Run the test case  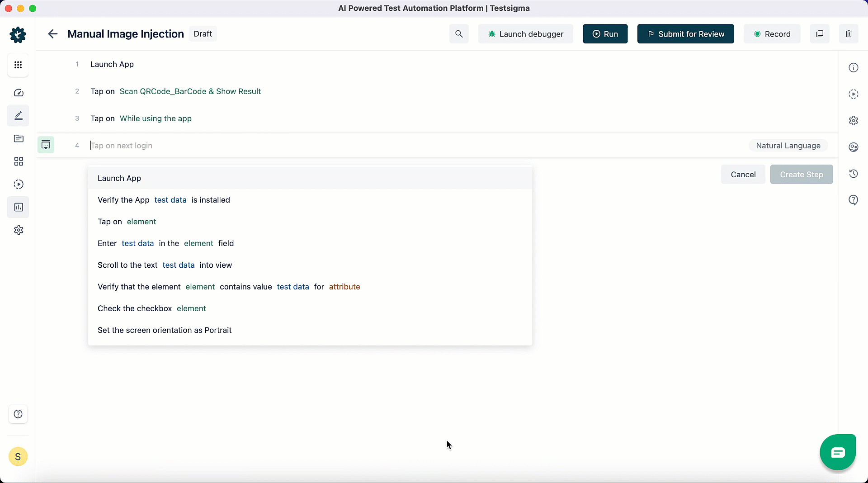point(605,34)
